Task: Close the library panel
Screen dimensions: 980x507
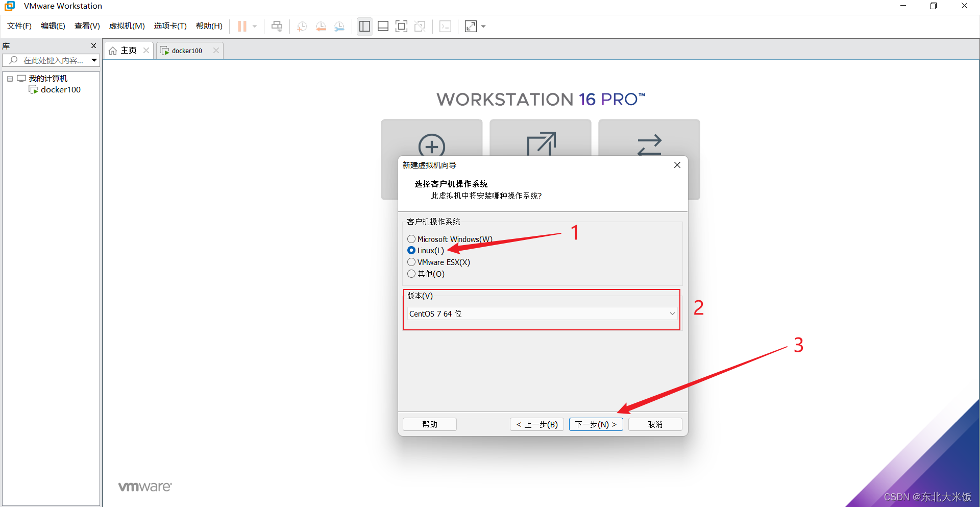Action: tap(93, 46)
